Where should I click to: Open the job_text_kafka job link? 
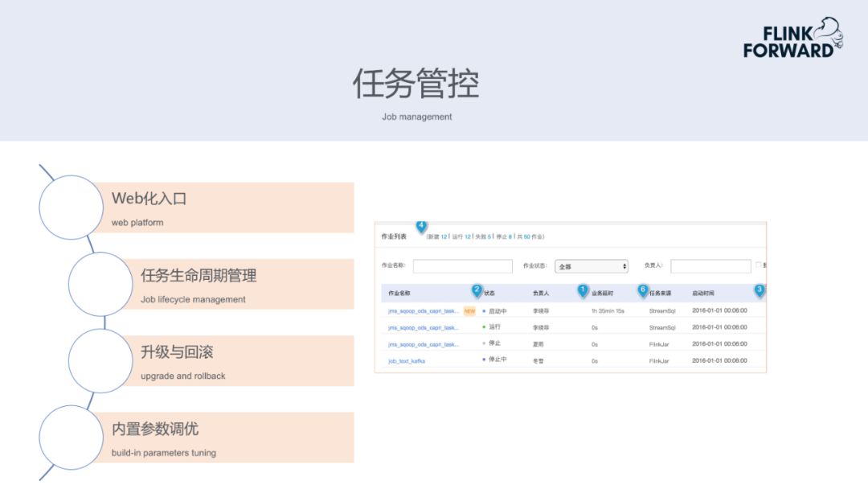(x=407, y=361)
